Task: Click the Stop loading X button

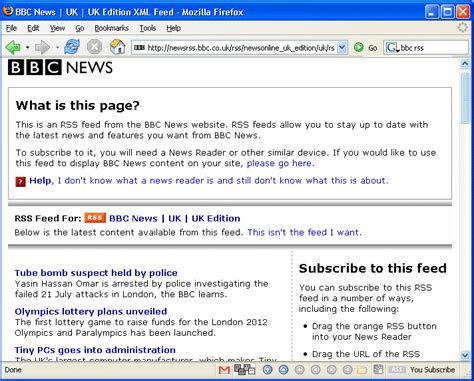Action: (94, 47)
